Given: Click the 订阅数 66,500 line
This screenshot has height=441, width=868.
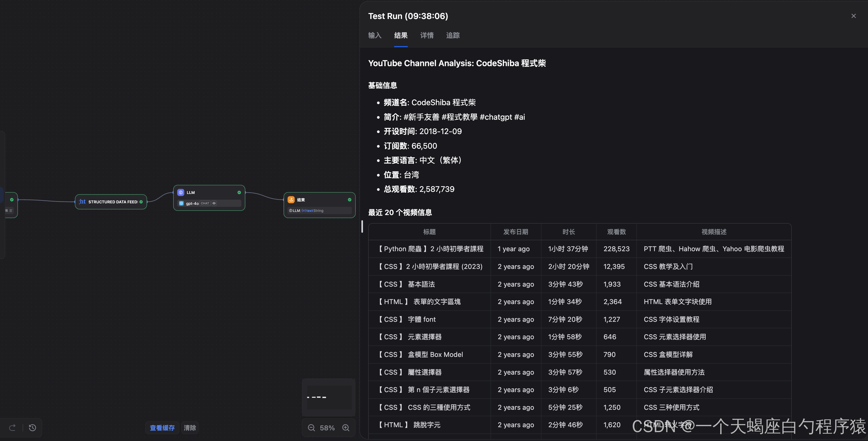Looking at the screenshot, I should pyautogui.click(x=410, y=146).
